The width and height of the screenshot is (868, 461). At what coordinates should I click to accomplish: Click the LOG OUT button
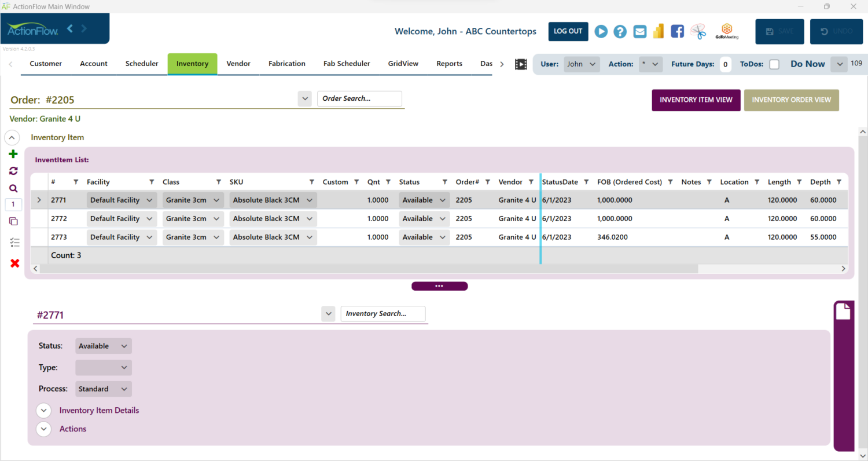pos(568,31)
